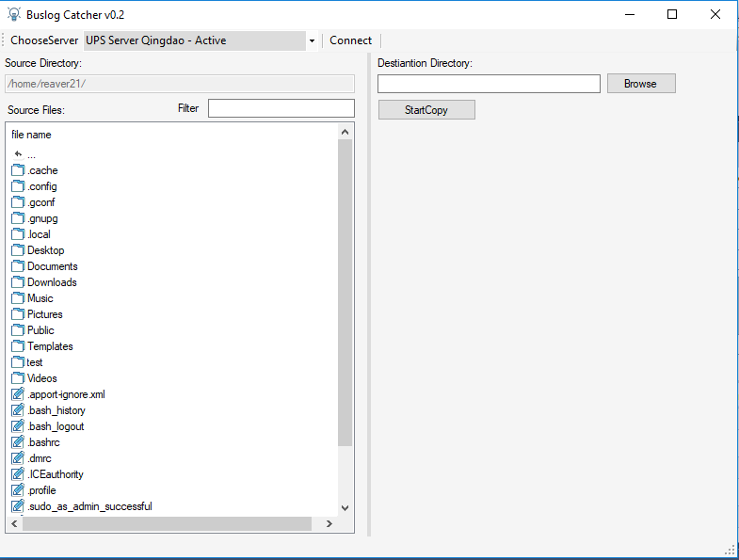Select the '.bashrc' file name
This screenshot has height=560, width=739.
44,442
